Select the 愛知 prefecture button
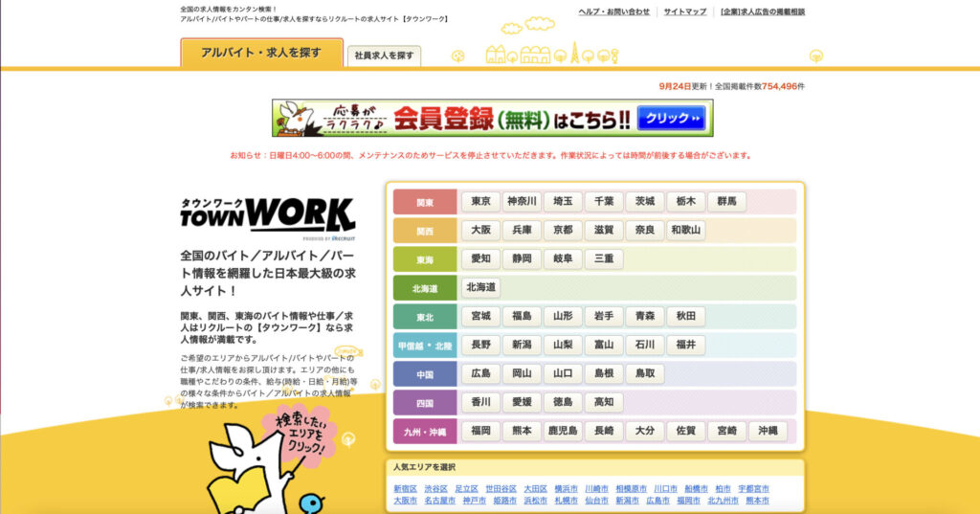Image resolution: width=980 pixels, height=514 pixels. point(480,258)
